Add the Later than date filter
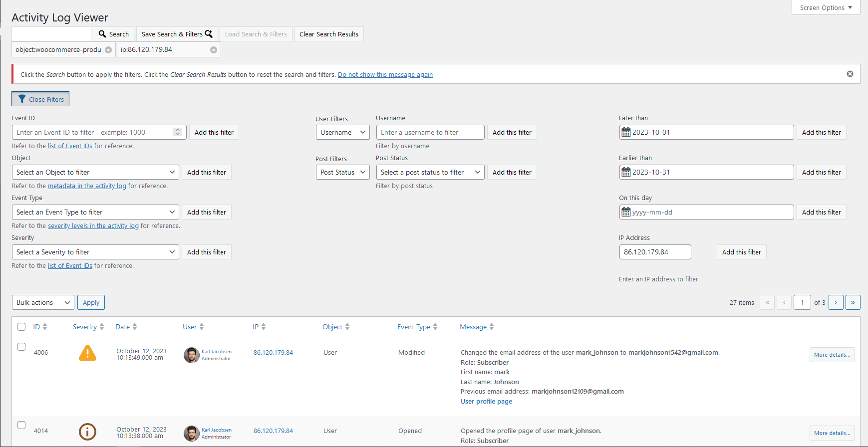 point(822,132)
